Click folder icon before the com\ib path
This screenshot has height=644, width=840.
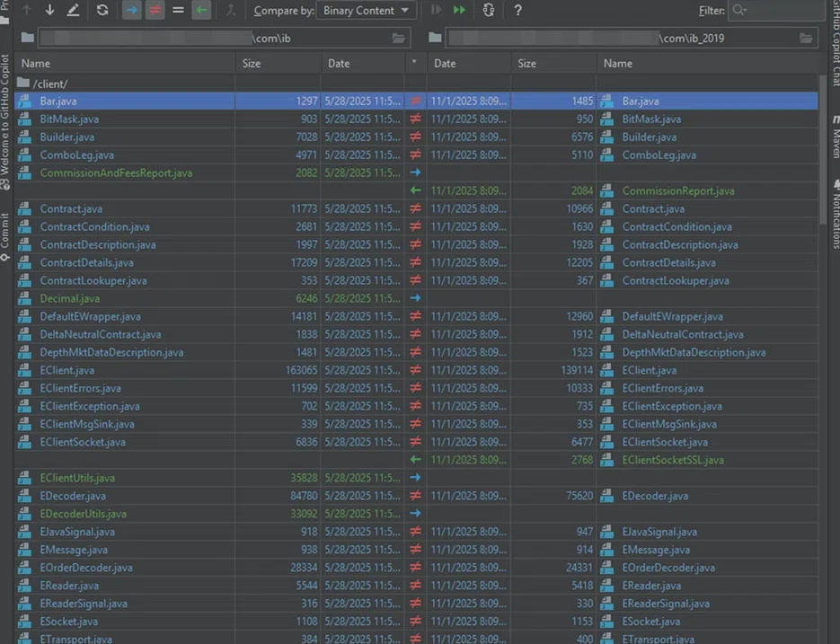point(27,38)
